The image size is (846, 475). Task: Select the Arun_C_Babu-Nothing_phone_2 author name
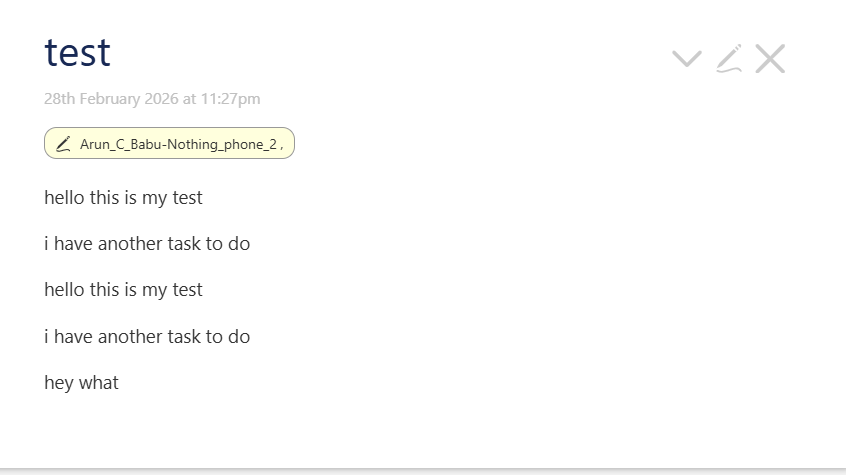(x=178, y=144)
